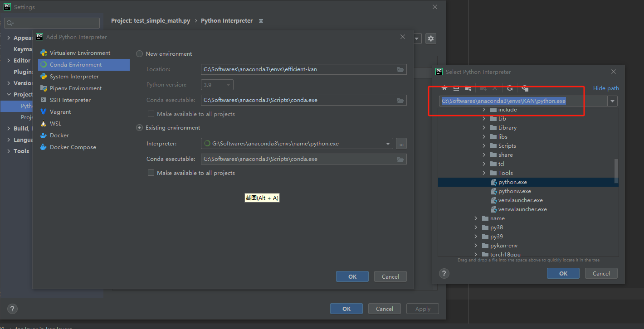The image size is (644, 329).
Task: Select Docker Compose interpreter option
Action: [84, 147]
